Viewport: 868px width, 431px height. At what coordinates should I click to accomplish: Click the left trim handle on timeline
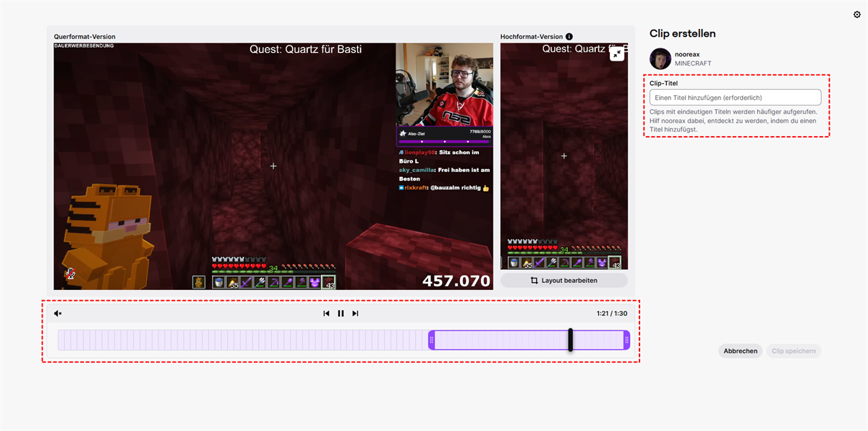pos(432,340)
